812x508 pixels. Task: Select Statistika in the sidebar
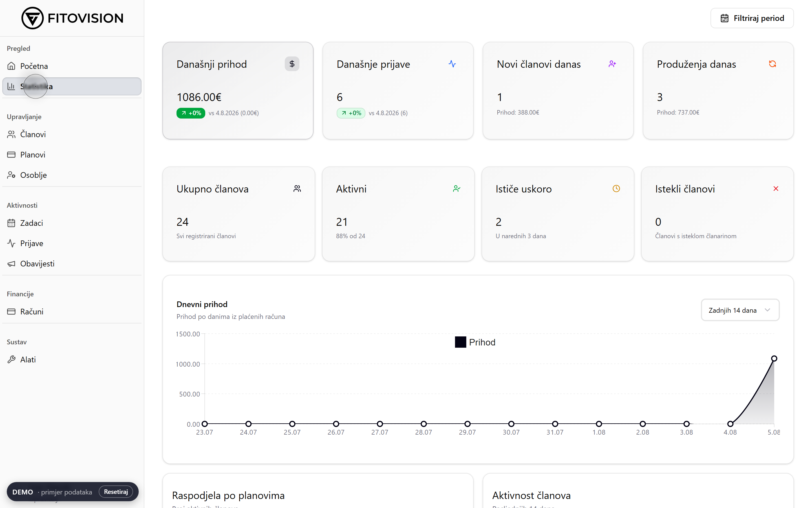point(72,86)
